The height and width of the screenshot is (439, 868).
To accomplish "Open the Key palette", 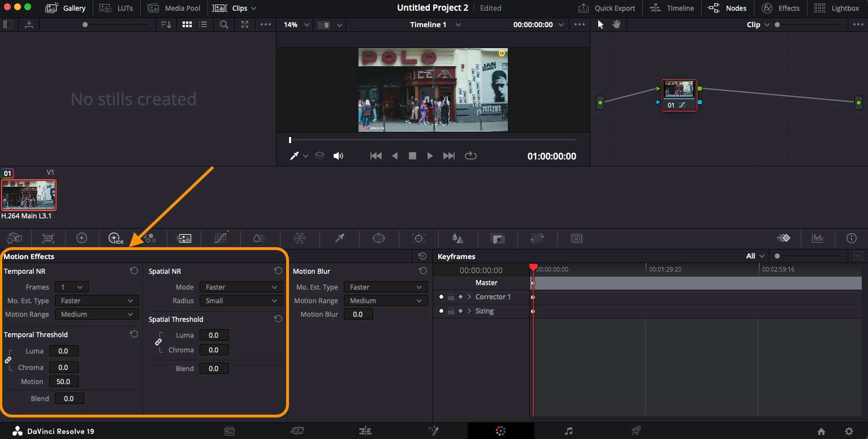I will tap(497, 238).
